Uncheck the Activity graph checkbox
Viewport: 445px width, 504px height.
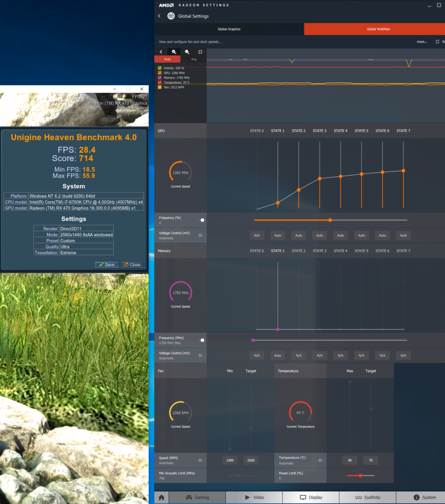tap(160, 68)
